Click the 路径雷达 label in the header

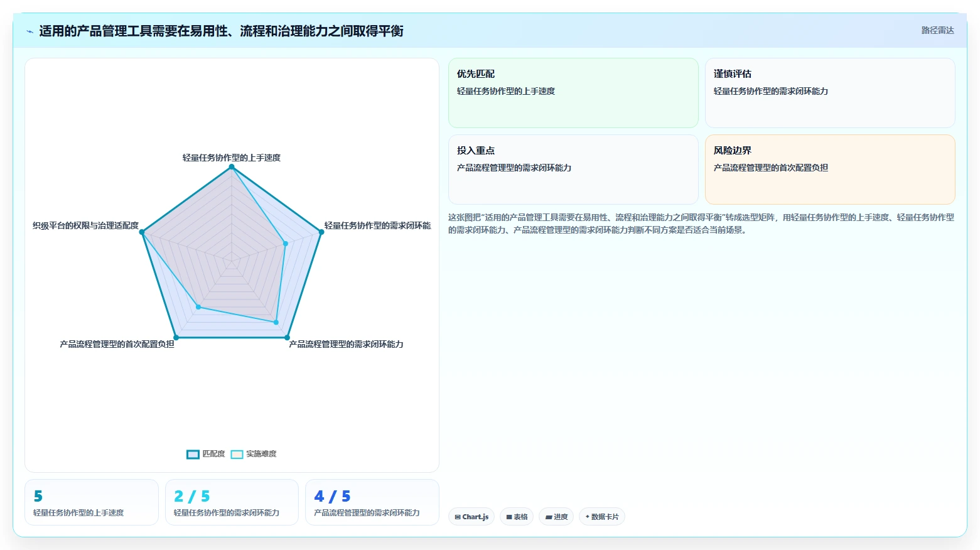point(937,30)
